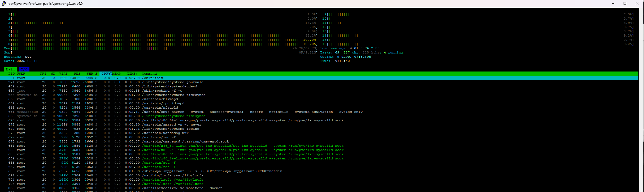This screenshot has width=644, height=192.
Task: Select the Main tab in htop
Action: (x=10, y=69)
